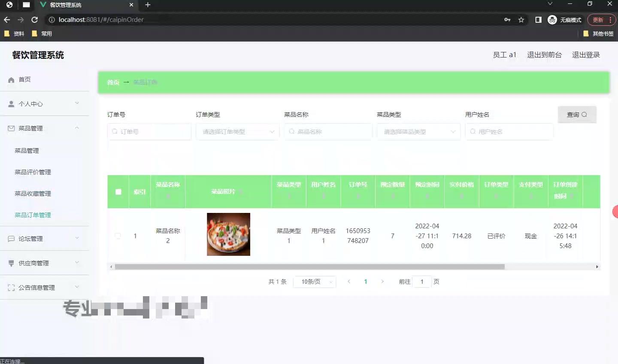Open the 订单类型 dropdown
Viewport: 618px width, 364px height.
237,132
